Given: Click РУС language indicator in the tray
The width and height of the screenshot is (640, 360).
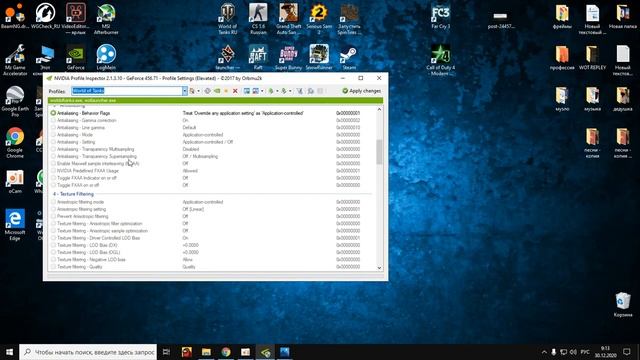Looking at the screenshot, I should 585,352.
